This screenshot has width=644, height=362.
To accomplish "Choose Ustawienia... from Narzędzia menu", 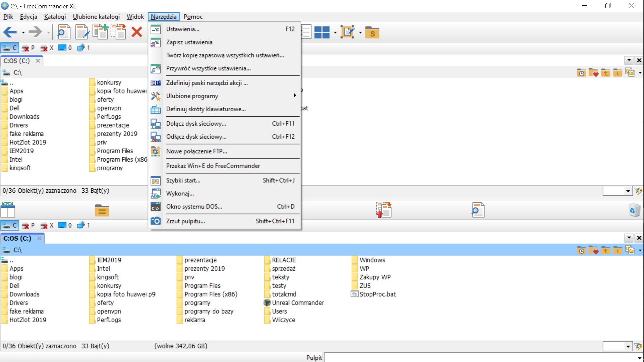I will click(x=224, y=29).
